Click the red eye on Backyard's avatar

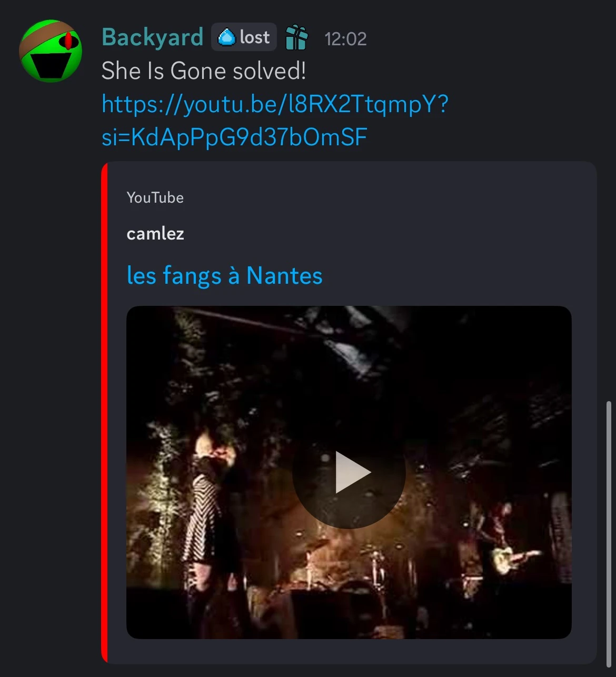(x=68, y=40)
